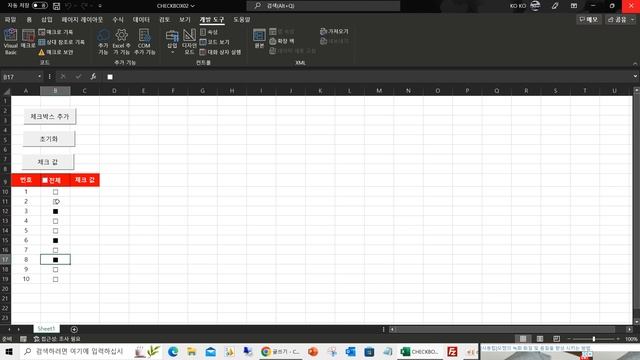Open the Name Box dropdown arrow
This screenshot has width=640, height=360.
[x=39, y=77]
